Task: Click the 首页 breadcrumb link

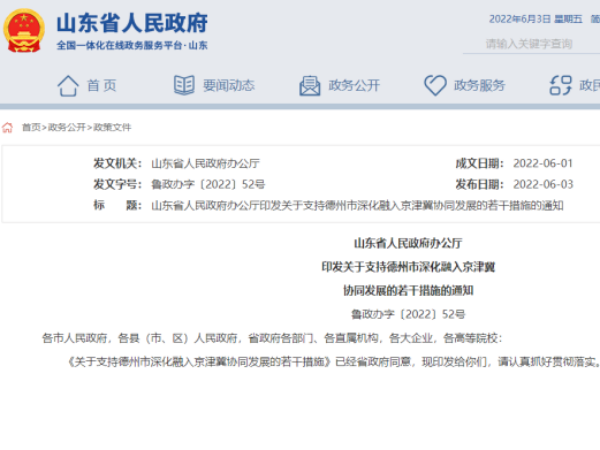Action: coord(31,128)
